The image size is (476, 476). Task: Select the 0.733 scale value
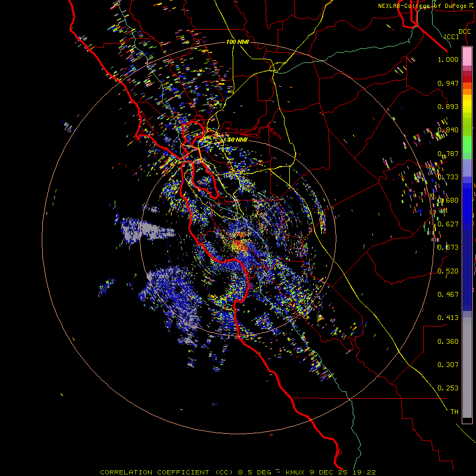pos(448,177)
